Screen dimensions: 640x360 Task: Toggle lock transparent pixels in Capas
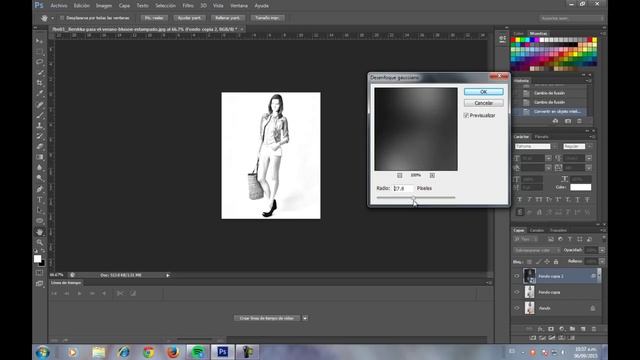(x=529, y=262)
